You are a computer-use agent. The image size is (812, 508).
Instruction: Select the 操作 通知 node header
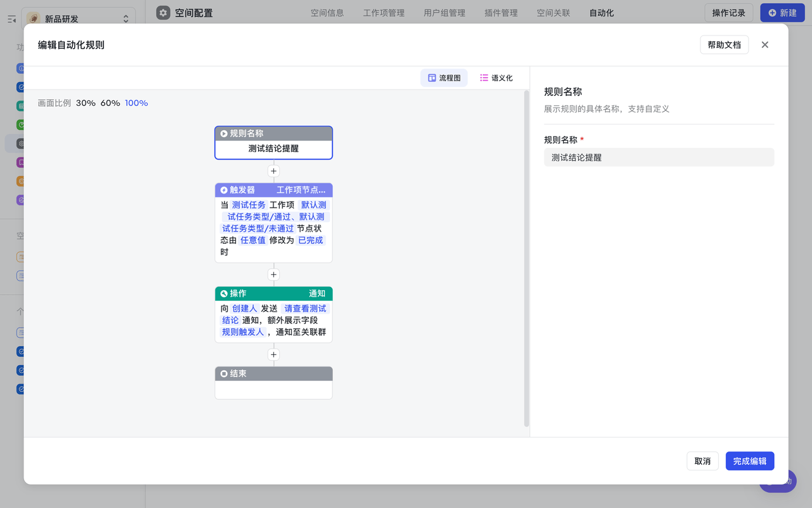click(x=273, y=293)
